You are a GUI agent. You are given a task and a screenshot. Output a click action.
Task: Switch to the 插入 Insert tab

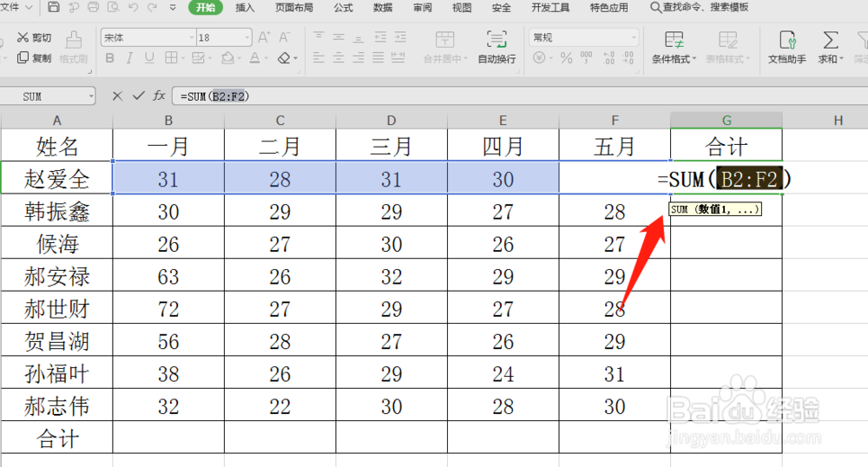pyautogui.click(x=245, y=7)
